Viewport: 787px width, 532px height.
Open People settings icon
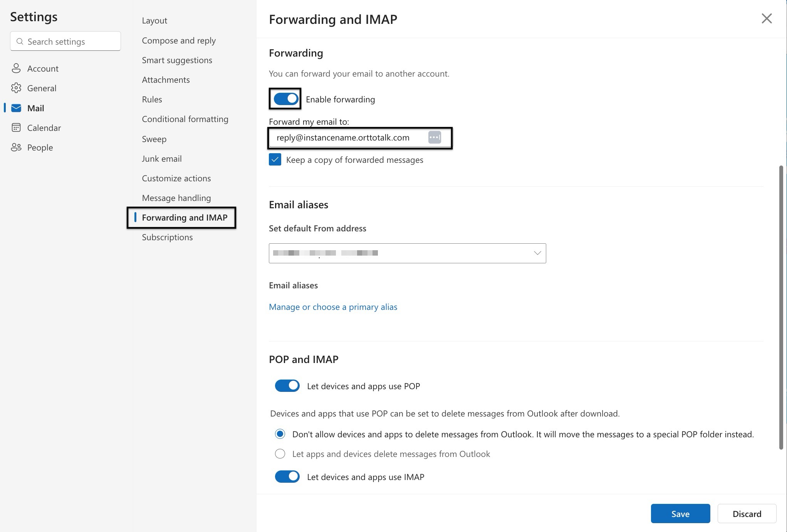pyautogui.click(x=16, y=147)
